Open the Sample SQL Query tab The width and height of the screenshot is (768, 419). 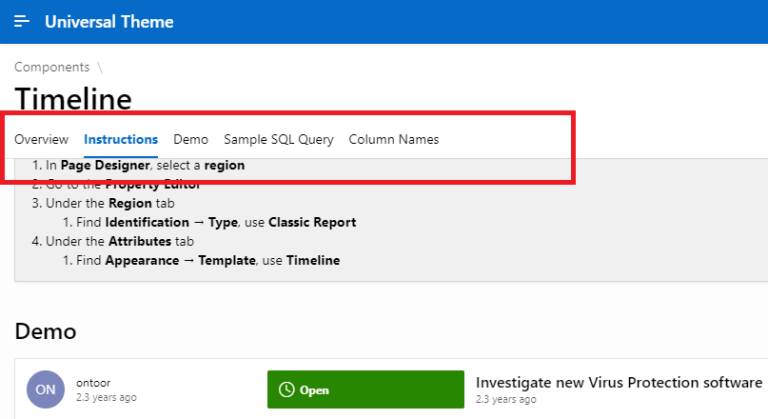[279, 140]
